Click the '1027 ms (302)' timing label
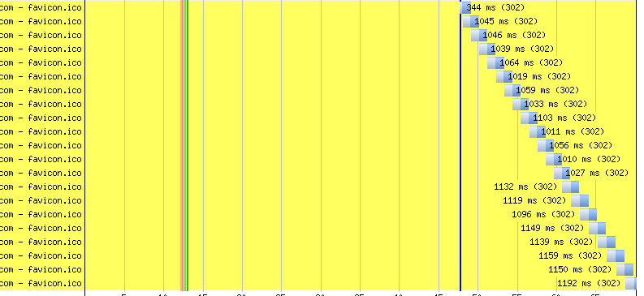The width and height of the screenshot is (644, 296). pyautogui.click(x=597, y=173)
